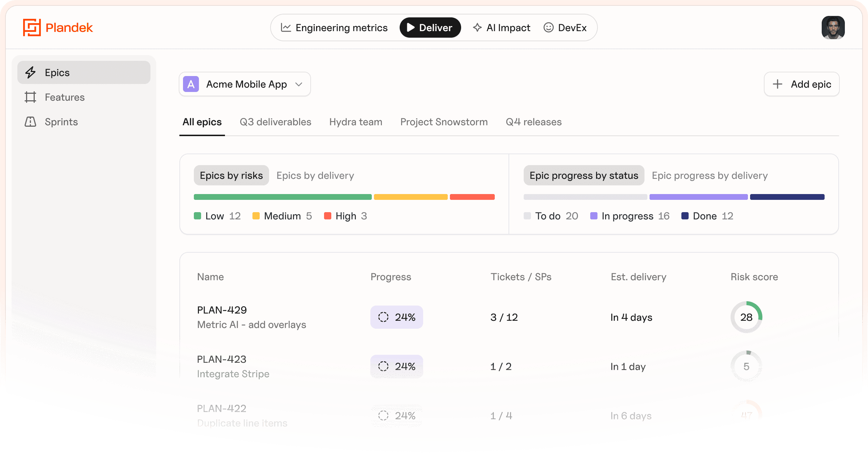Open project selector via purple A badge
The image size is (868, 454).
tap(191, 84)
